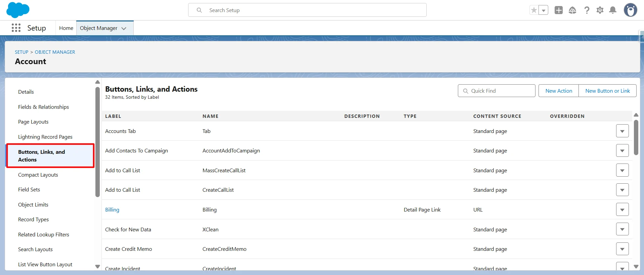This screenshot has width=644, height=275.
Task: Click into the Search Setup field
Action: pos(307,10)
